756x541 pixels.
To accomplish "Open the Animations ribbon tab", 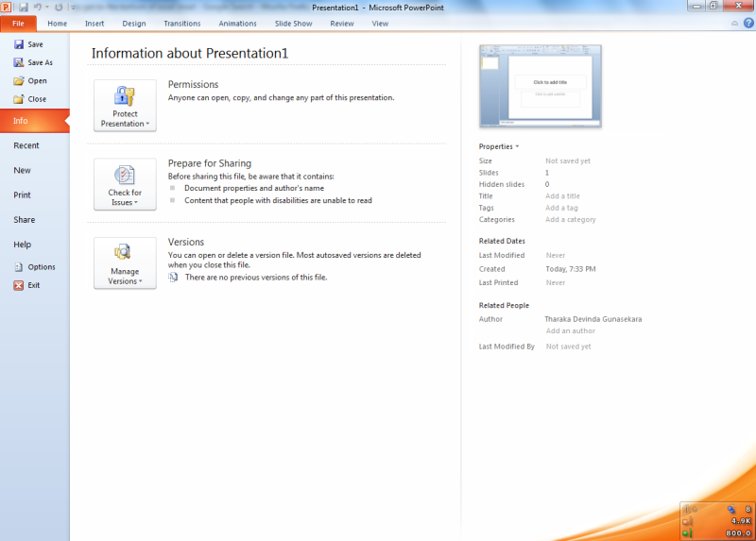I will point(238,24).
